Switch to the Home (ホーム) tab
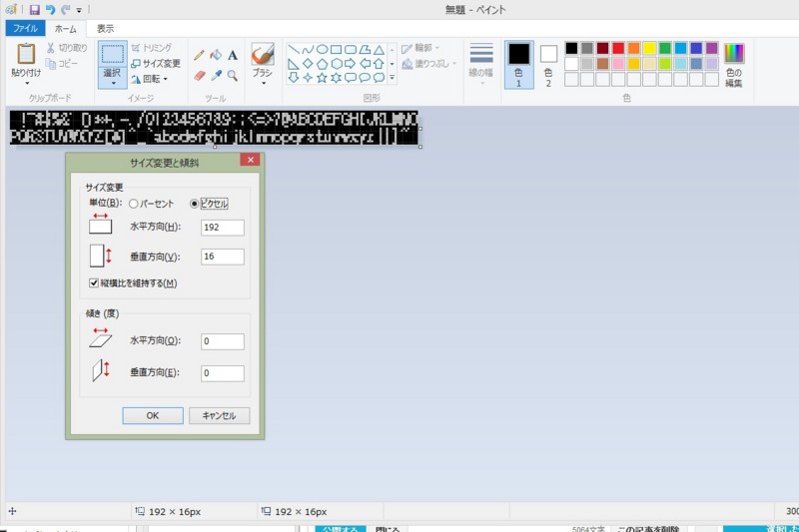This screenshot has width=799, height=532. pos(65,29)
